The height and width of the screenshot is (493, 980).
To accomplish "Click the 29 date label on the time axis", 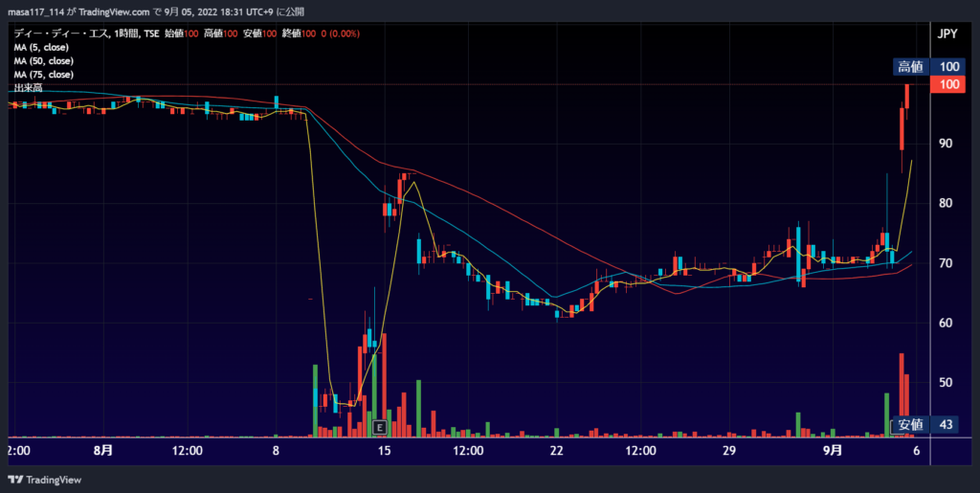I will point(728,451).
